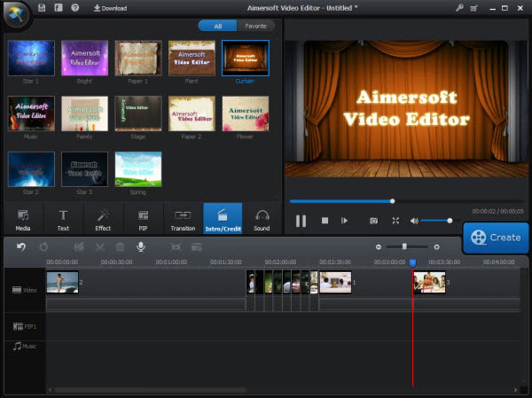Click the Download button

click(110, 8)
